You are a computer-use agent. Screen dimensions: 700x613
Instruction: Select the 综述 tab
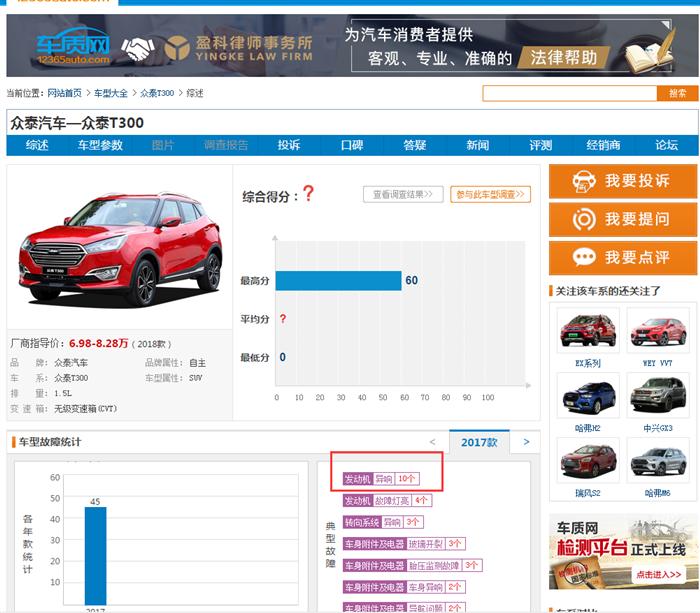(x=37, y=145)
